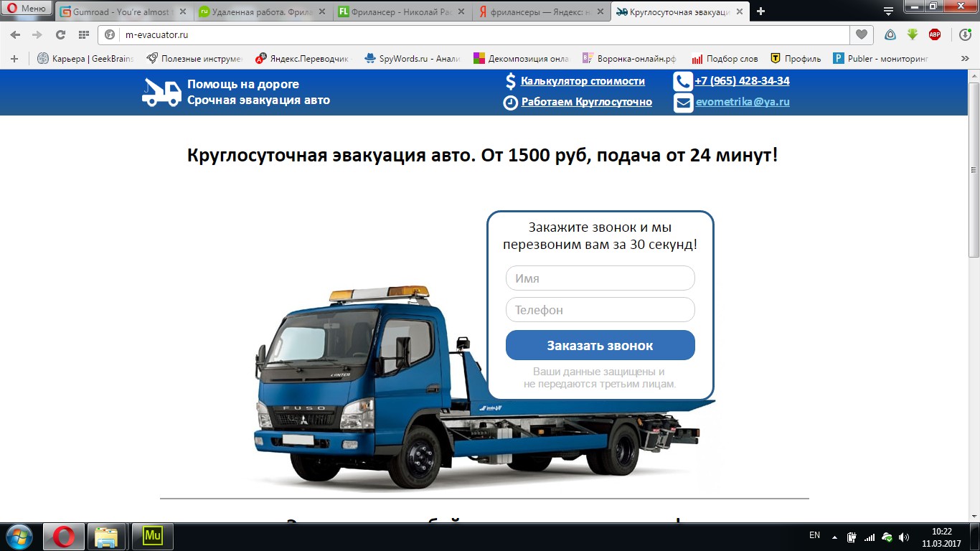This screenshot has height=551, width=980.
Task: Open the Подбор слов bookmark
Action: [725, 59]
